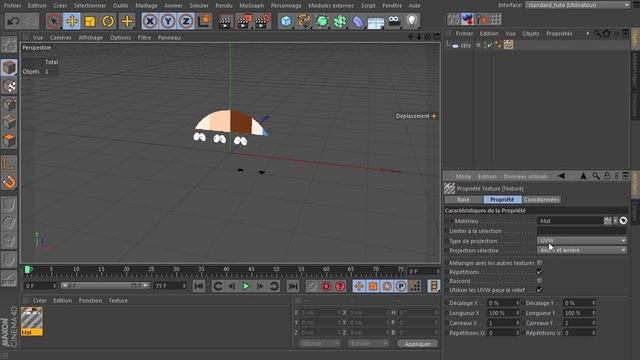Open viewport Caméras menu
The width and height of the screenshot is (640, 360).
[x=61, y=38]
